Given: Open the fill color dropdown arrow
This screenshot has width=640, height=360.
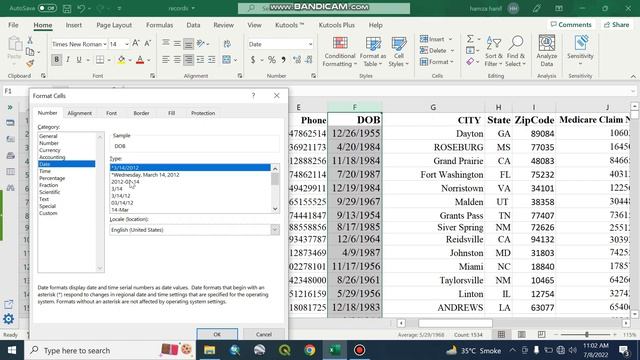Looking at the screenshot, I should point(130,60).
